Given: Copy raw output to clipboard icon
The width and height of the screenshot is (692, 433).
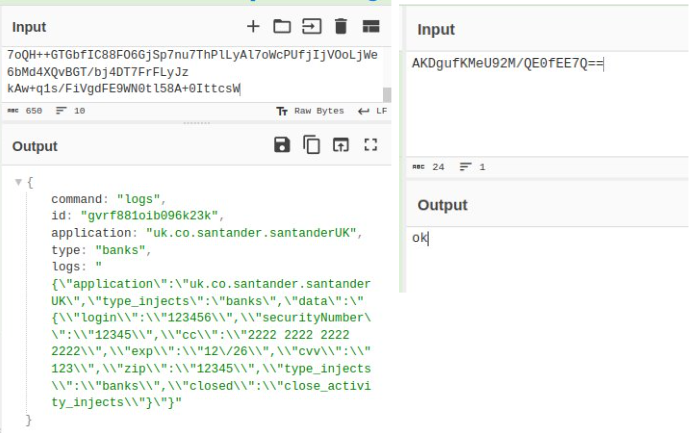Looking at the screenshot, I should click(x=312, y=145).
